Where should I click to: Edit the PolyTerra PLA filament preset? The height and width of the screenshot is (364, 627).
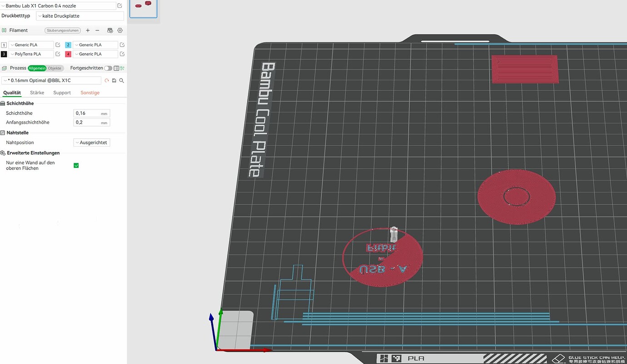click(x=58, y=54)
